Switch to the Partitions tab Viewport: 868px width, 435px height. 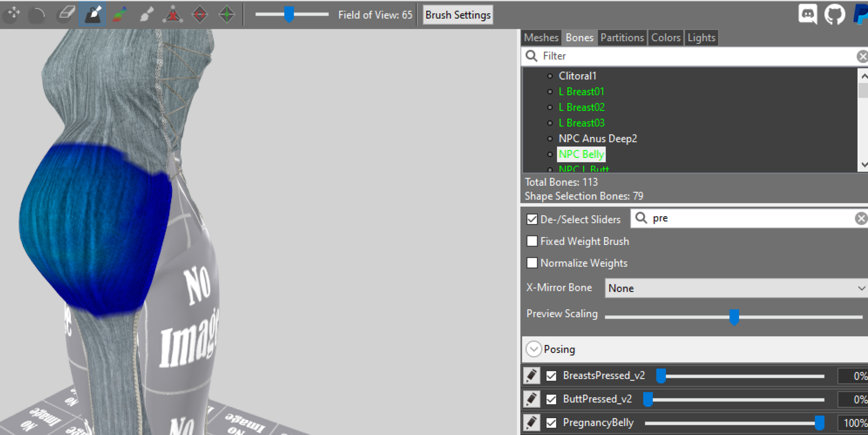click(x=622, y=38)
